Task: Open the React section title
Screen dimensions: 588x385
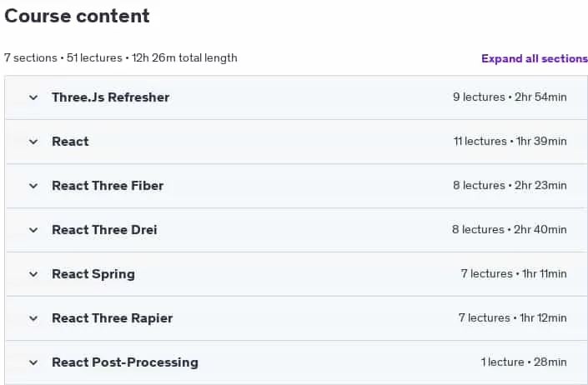Action: coord(71,142)
